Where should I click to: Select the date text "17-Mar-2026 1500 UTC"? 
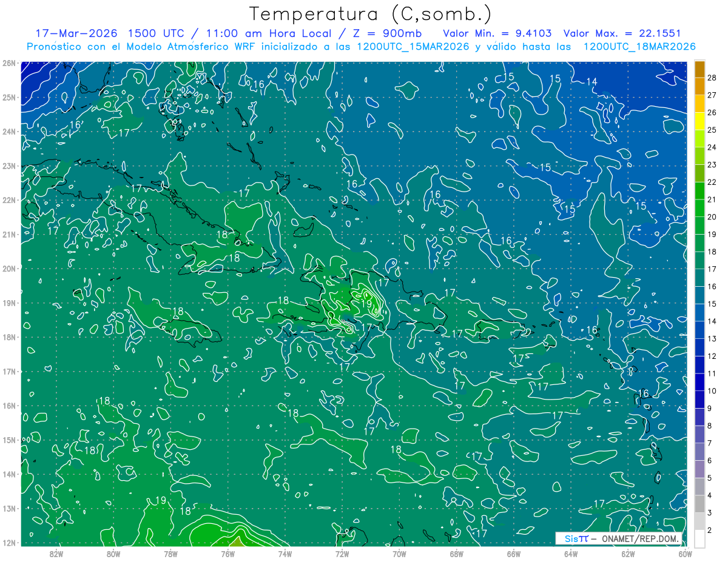click(x=110, y=33)
